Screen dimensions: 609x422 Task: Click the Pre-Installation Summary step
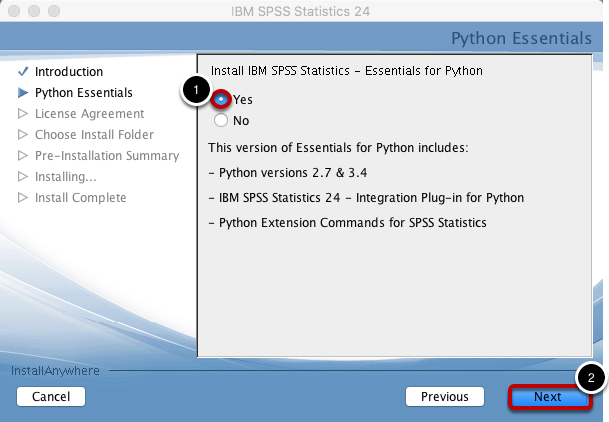click(107, 155)
